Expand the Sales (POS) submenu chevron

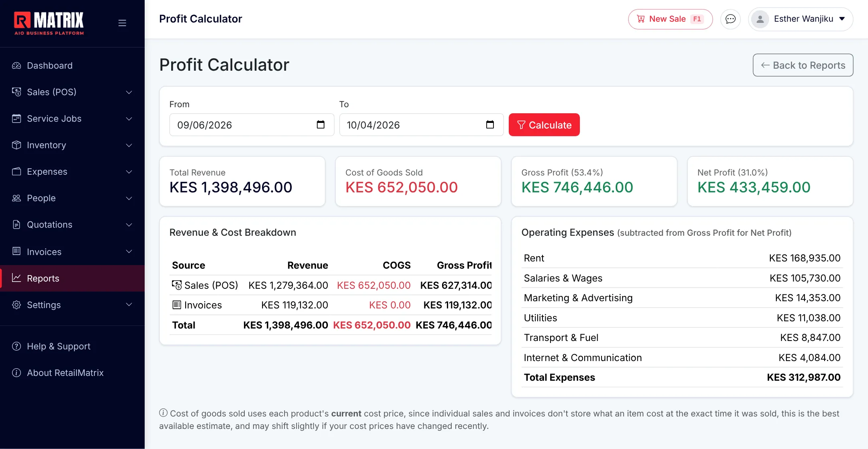click(129, 92)
